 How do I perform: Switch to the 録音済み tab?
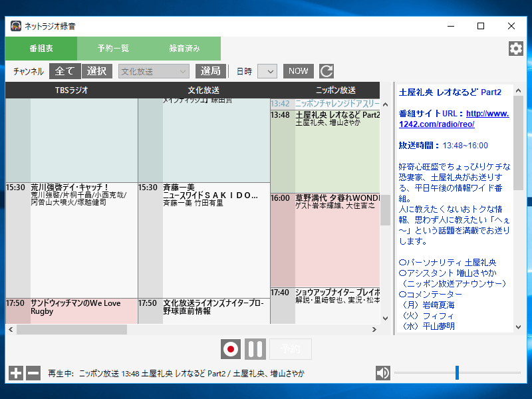184,49
